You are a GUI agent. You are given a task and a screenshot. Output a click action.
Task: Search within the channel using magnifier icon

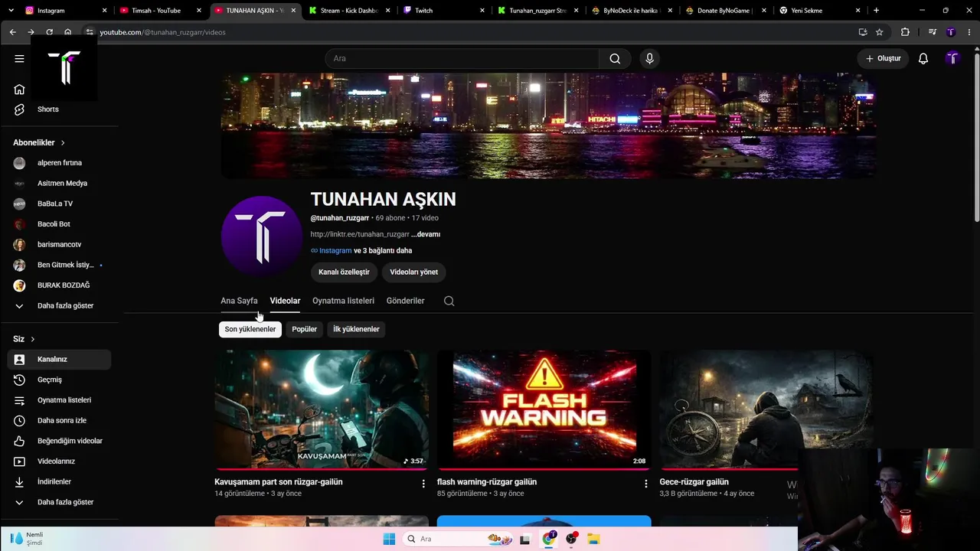point(449,301)
